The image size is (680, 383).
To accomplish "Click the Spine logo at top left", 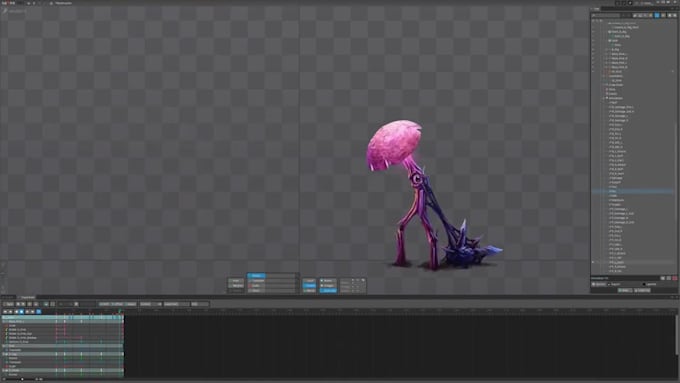I will [x=8, y=3].
